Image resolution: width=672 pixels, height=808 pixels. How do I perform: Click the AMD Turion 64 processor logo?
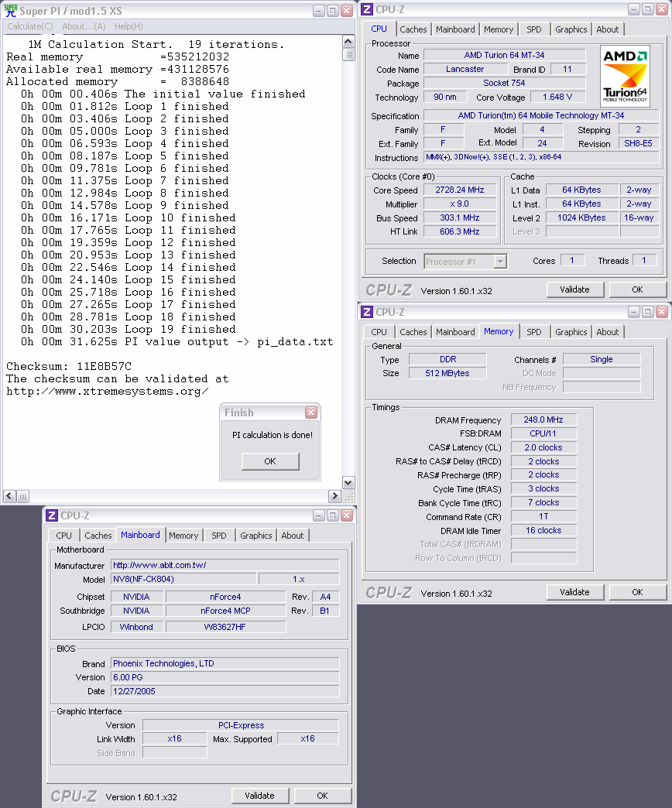click(625, 77)
